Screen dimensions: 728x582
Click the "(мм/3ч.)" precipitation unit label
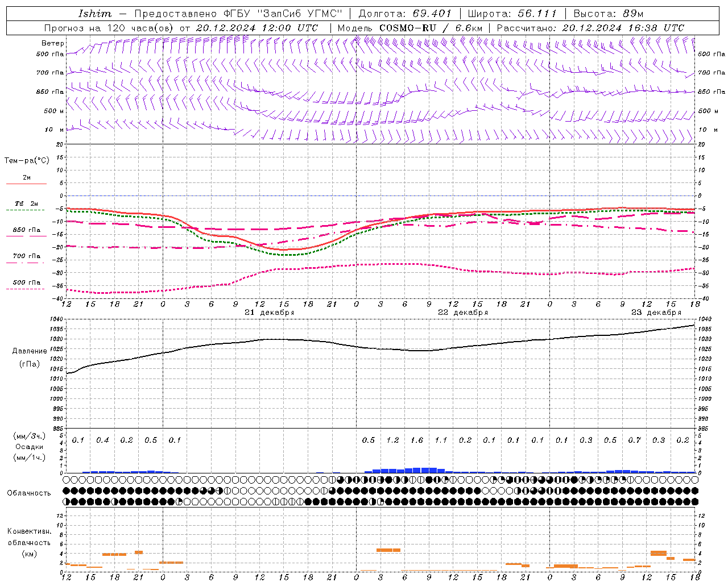pyautogui.click(x=30, y=436)
